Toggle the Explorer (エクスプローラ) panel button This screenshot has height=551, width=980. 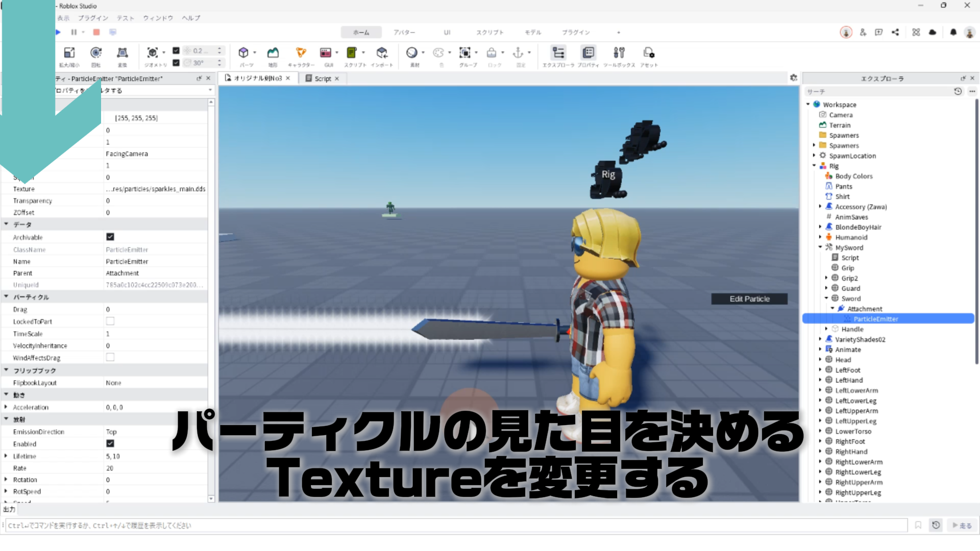(x=558, y=54)
